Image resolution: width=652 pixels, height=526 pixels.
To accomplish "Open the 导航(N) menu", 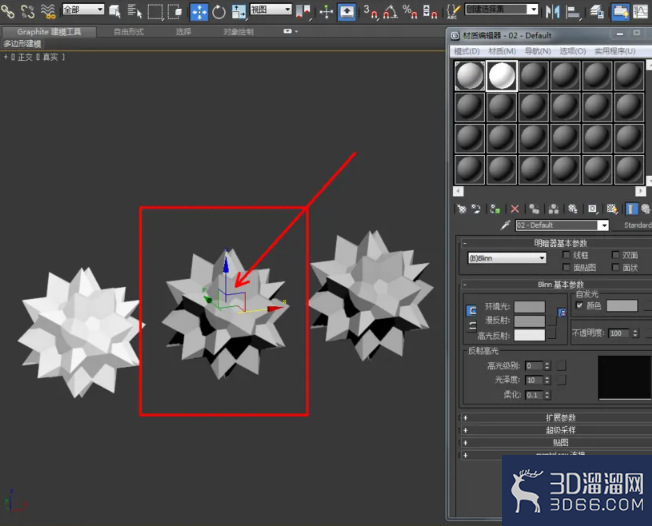I will coord(537,51).
